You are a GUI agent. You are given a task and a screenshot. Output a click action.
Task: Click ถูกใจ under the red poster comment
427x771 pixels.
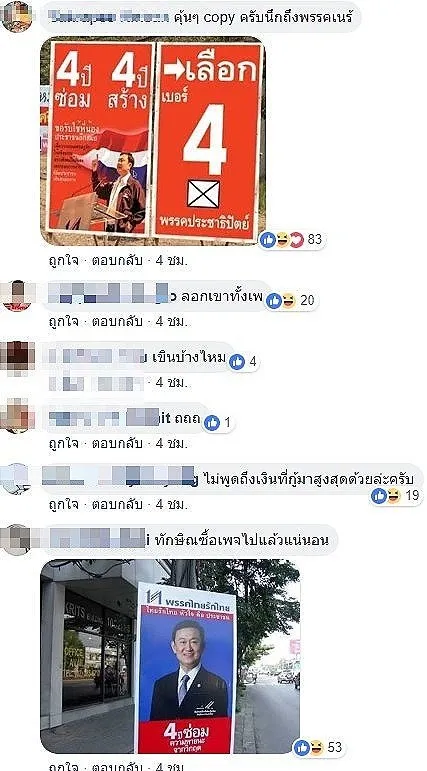pos(63,261)
